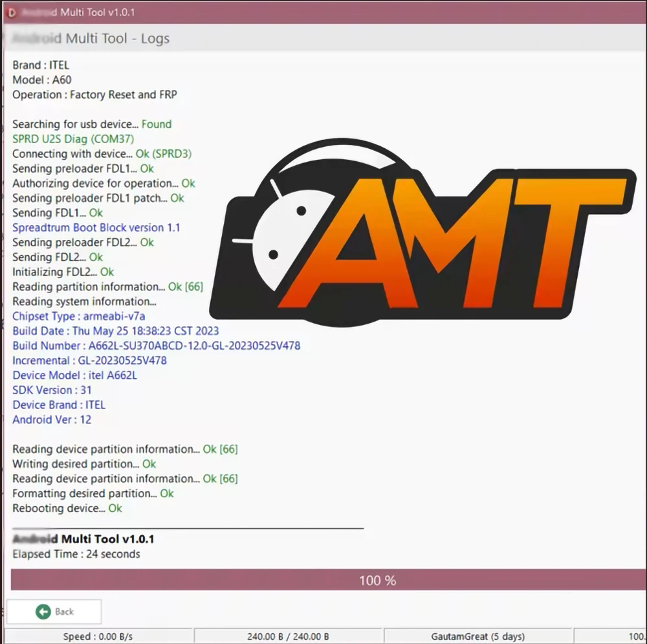The image size is (647, 644).
Task: Click the 'Spreadtrum Boot Block version 1.1' line
Action: [x=97, y=227]
